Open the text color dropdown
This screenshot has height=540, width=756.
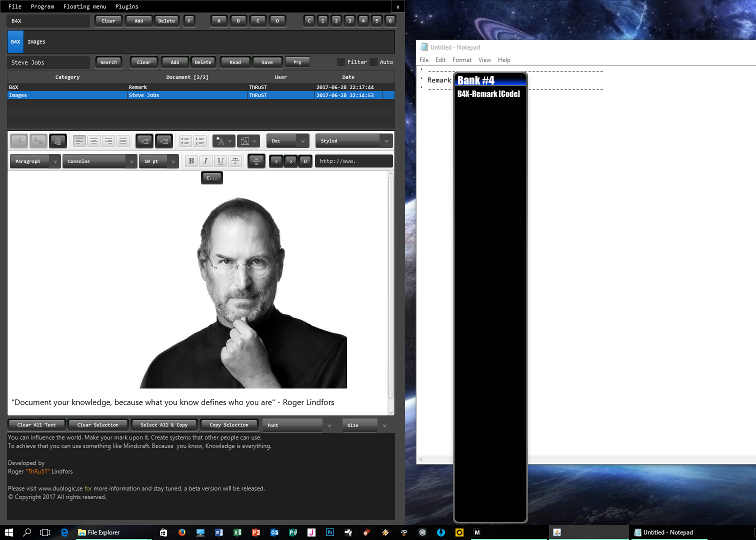[x=223, y=141]
